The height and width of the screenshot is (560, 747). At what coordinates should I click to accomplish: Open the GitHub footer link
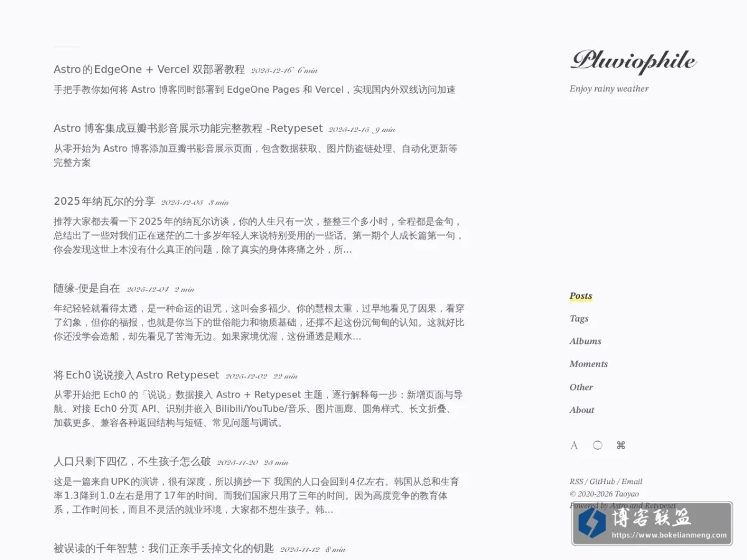[x=602, y=482]
